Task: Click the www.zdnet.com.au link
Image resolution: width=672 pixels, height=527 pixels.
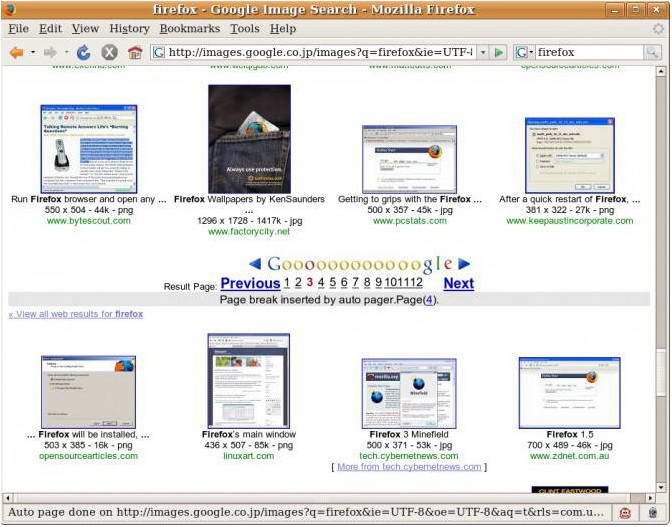Action: (x=570, y=456)
